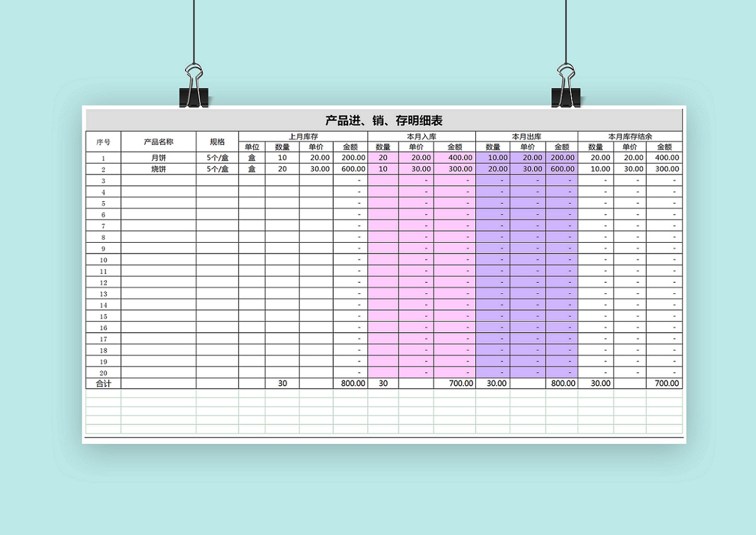Image resolution: width=756 pixels, height=535 pixels.
Task: Select the 盒 unit cell for 月饼
Action: 252,158
